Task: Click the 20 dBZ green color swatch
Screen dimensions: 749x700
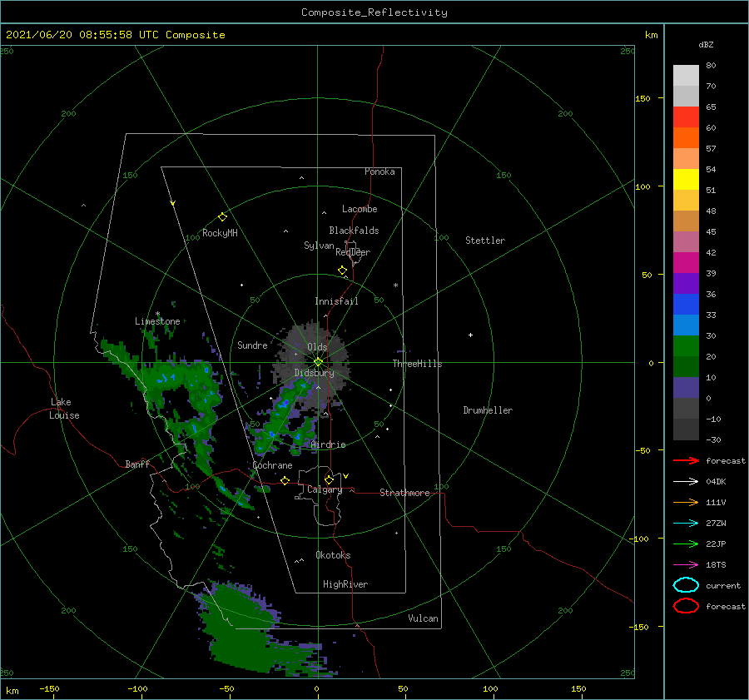Action: [x=686, y=345]
